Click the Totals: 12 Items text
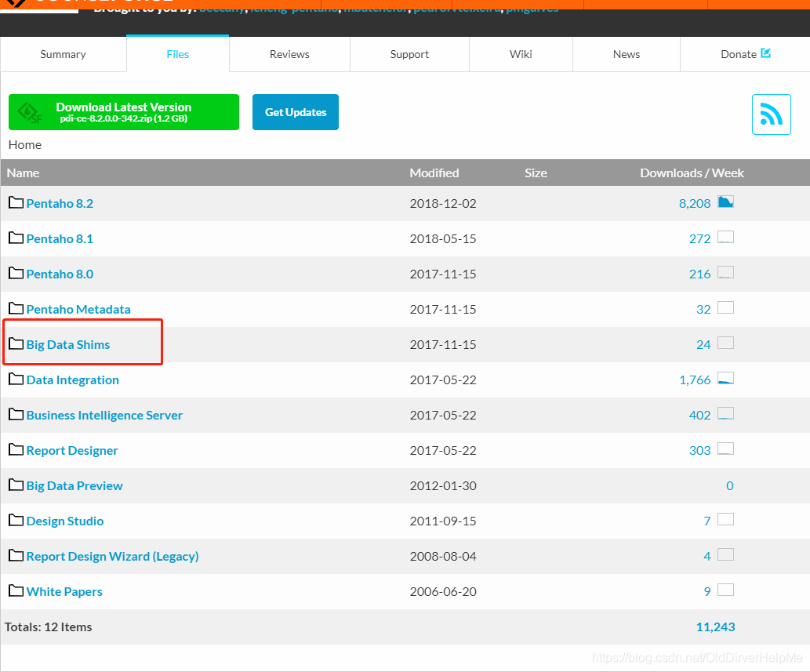Image resolution: width=810 pixels, height=672 pixels. tap(48, 627)
